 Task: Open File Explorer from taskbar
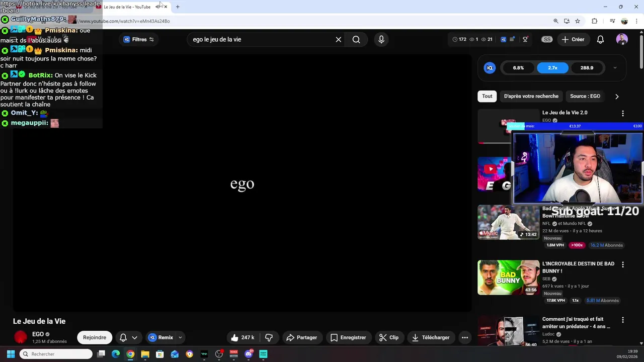click(x=145, y=354)
